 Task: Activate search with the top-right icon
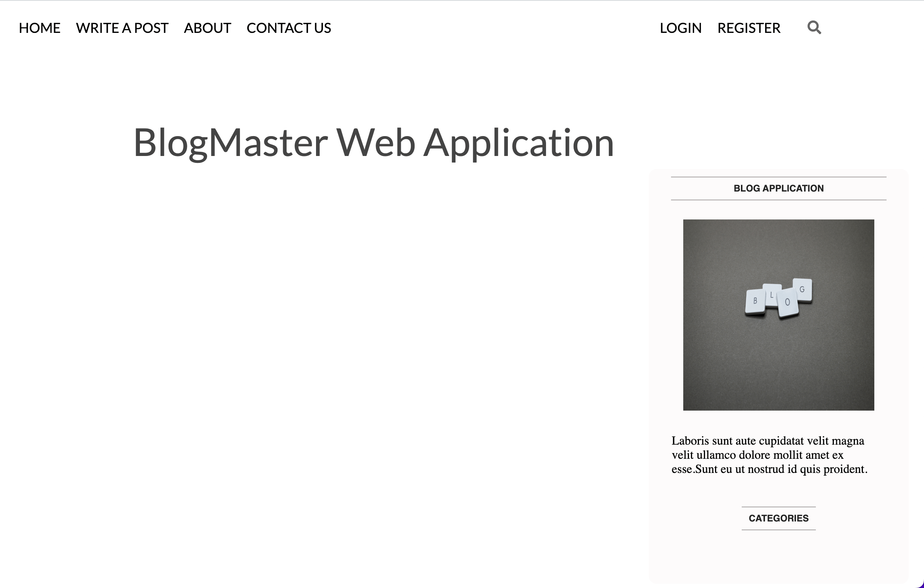814,27
